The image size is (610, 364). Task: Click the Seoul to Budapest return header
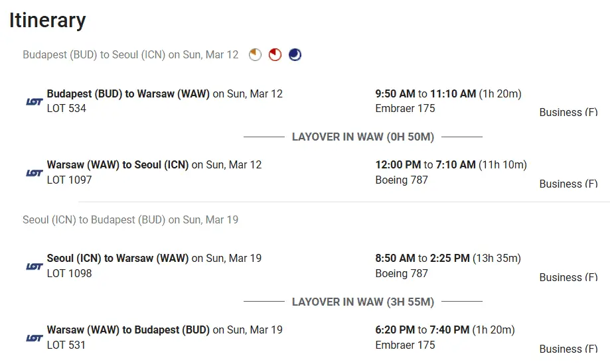click(130, 219)
